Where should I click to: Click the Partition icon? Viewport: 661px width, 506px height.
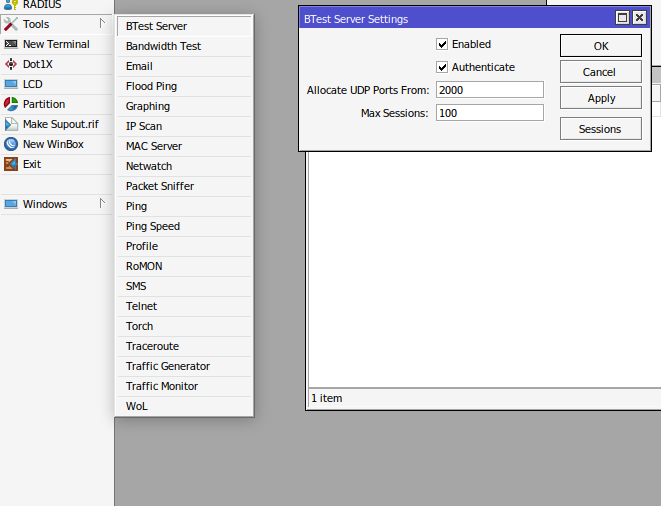[11, 104]
